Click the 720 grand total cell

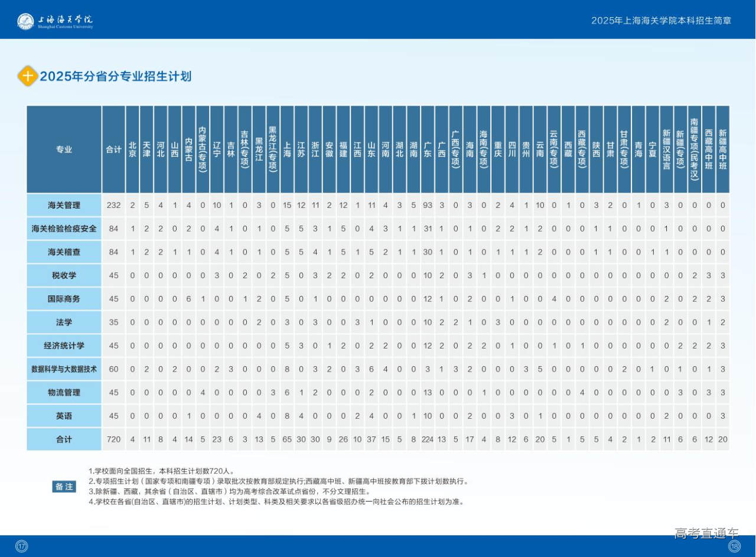click(x=113, y=439)
